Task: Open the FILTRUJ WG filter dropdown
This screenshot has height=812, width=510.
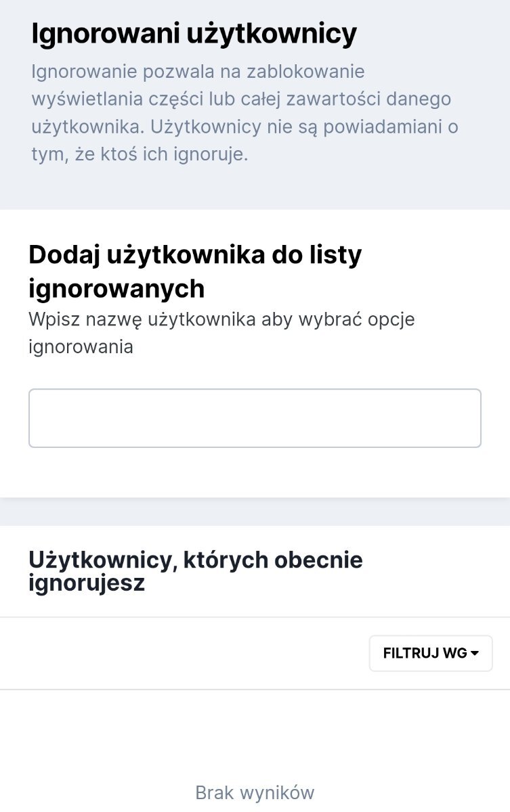Action: [431, 654]
